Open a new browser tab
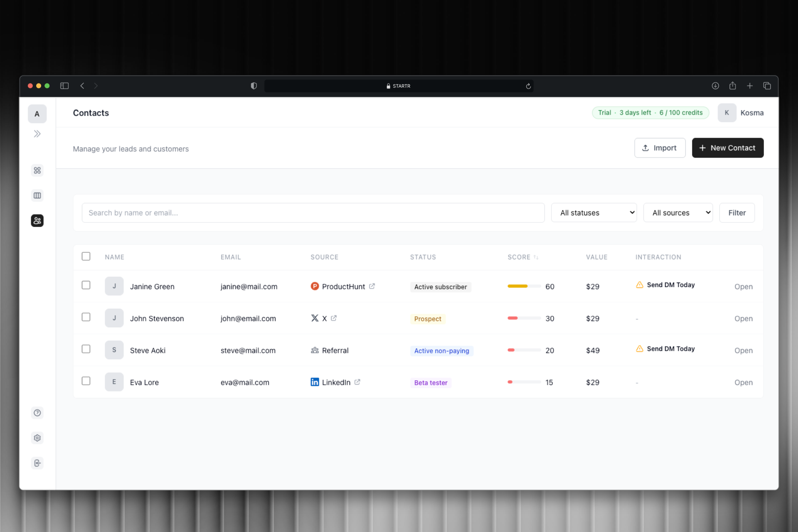The width and height of the screenshot is (798, 532). click(x=750, y=86)
